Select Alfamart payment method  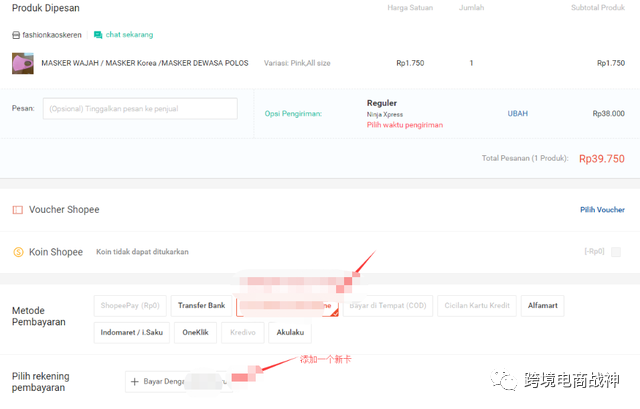pyautogui.click(x=542, y=306)
